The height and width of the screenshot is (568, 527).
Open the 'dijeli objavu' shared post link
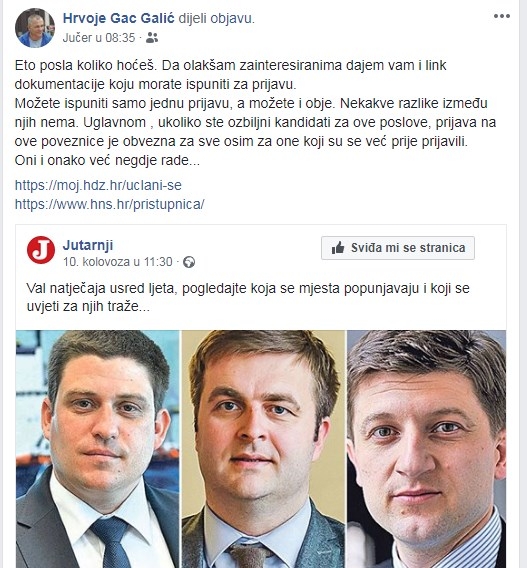[216, 18]
